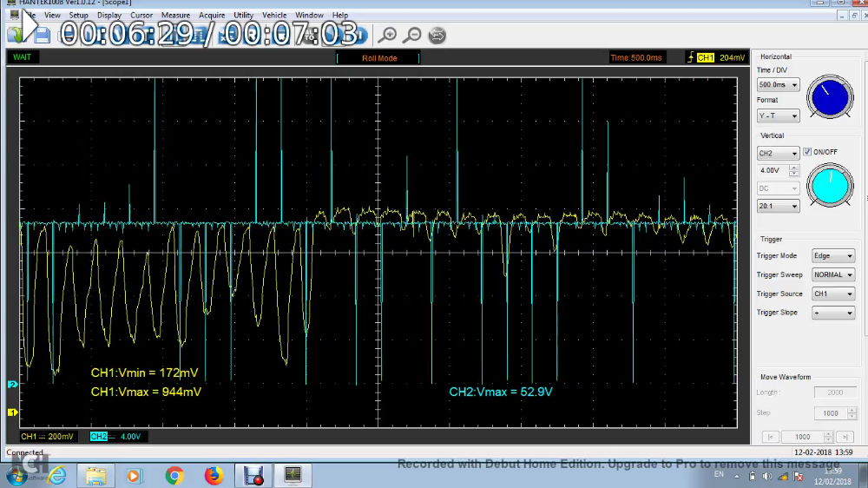This screenshot has height=488, width=868.
Task: Open the Measure menu
Action: pyautogui.click(x=175, y=15)
